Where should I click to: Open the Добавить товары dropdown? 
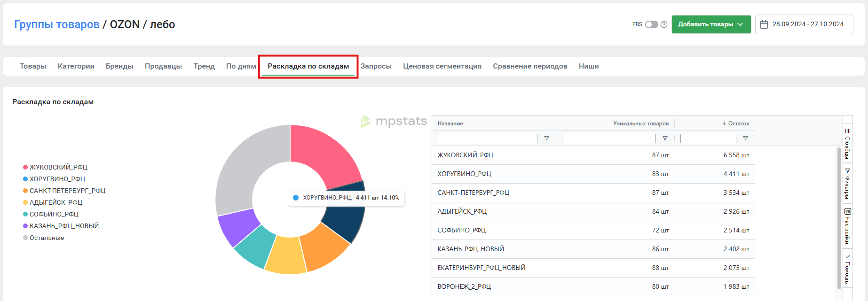pos(710,24)
